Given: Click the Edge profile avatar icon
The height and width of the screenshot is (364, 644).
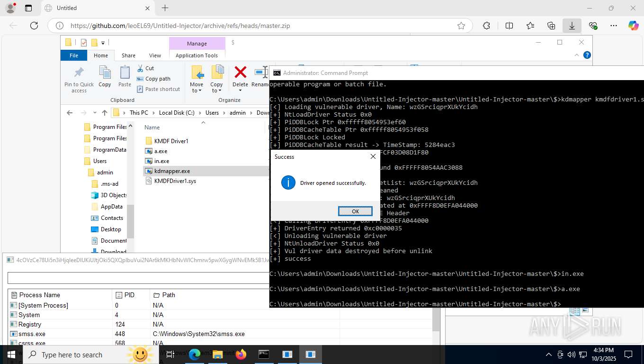Looking at the screenshot, I should click(10, 8).
